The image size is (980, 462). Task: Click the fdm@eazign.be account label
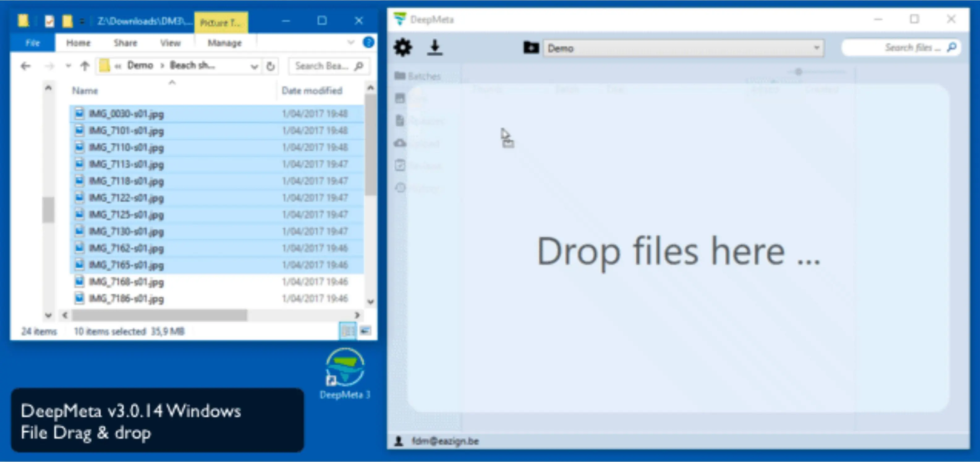[x=445, y=441]
